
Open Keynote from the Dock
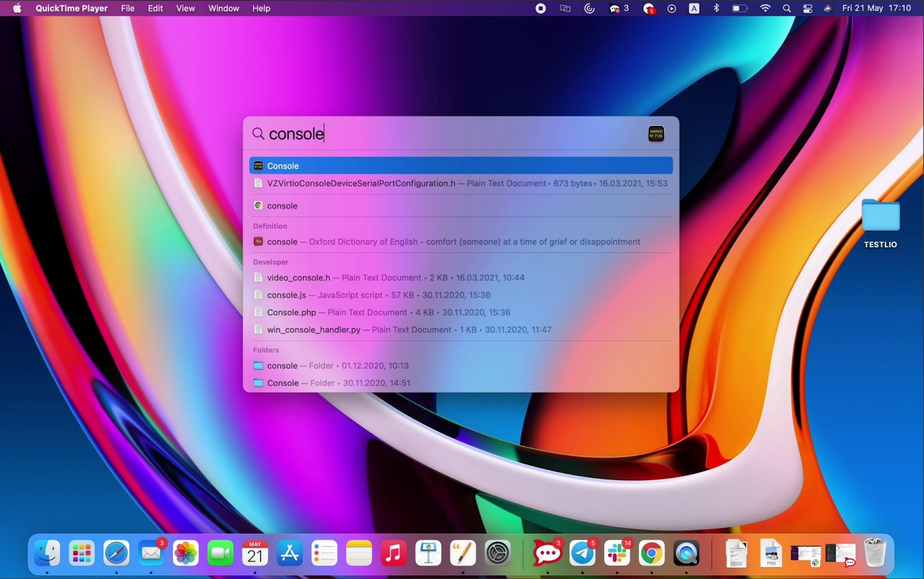tap(429, 554)
